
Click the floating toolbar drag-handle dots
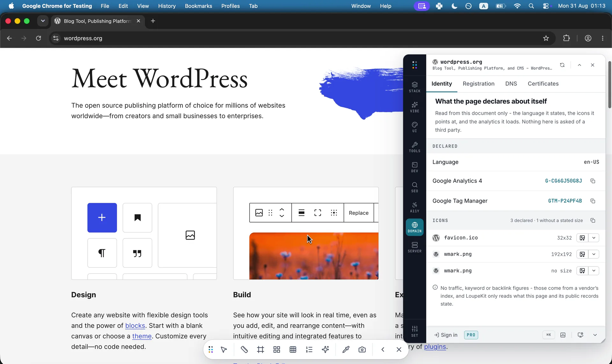pyautogui.click(x=210, y=350)
